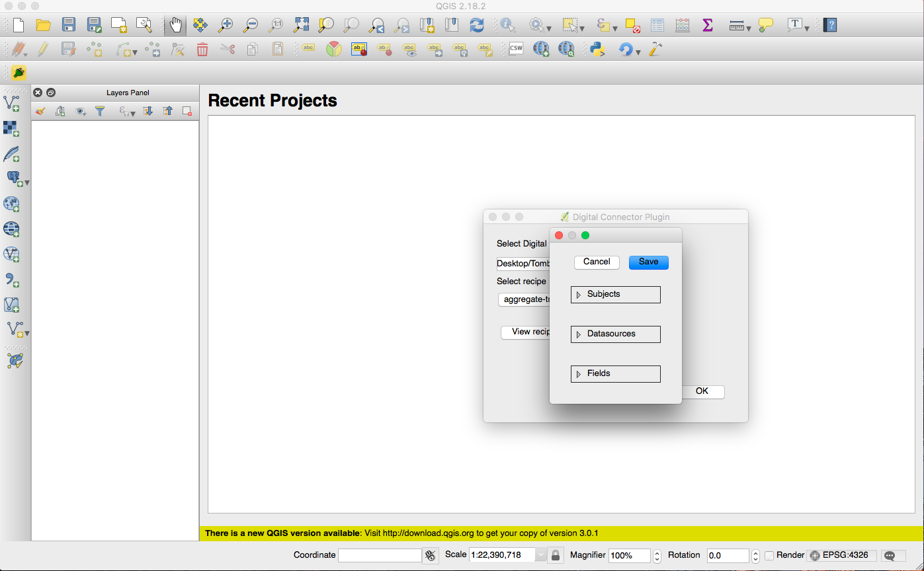Viewport: 924px width, 571px height.
Task: Click the Open Project folder icon
Action: click(44, 25)
